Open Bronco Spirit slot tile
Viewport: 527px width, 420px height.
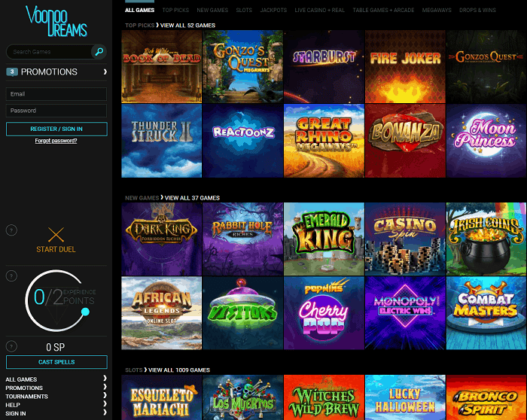click(x=486, y=397)
